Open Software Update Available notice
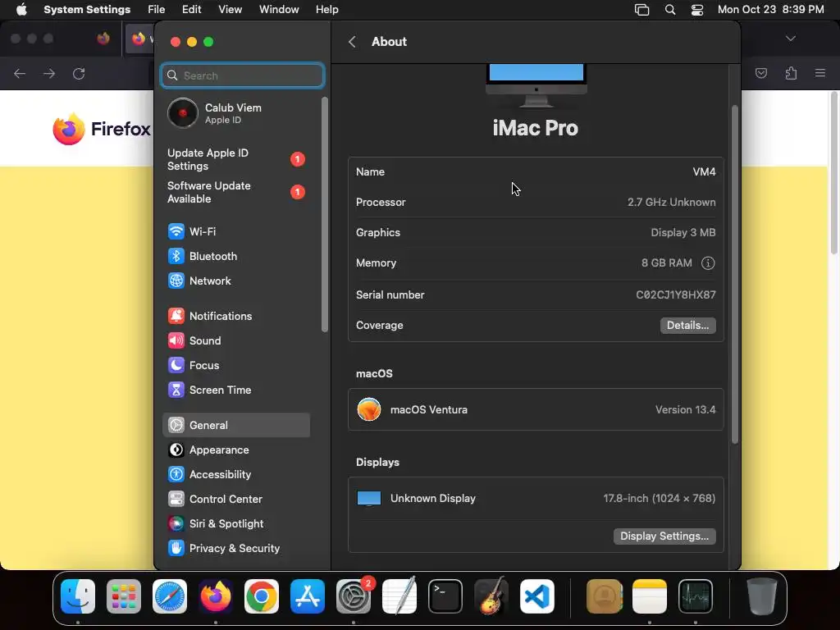Screen dimensions: 840x630 coord(235,192)
